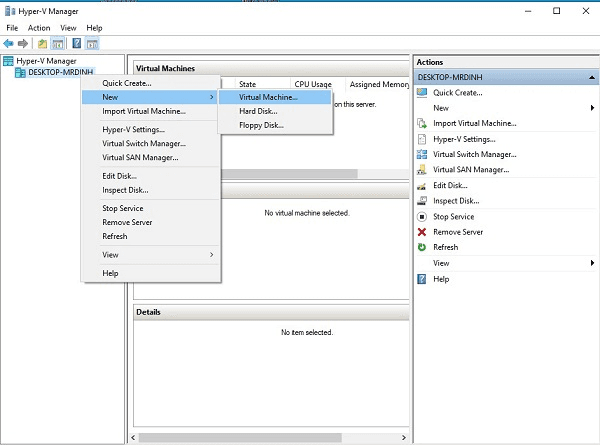Click the Back arrow toolbar icon
Viewport: 600px width, 445px height.
pyautogui.click(x=9, y=44)
